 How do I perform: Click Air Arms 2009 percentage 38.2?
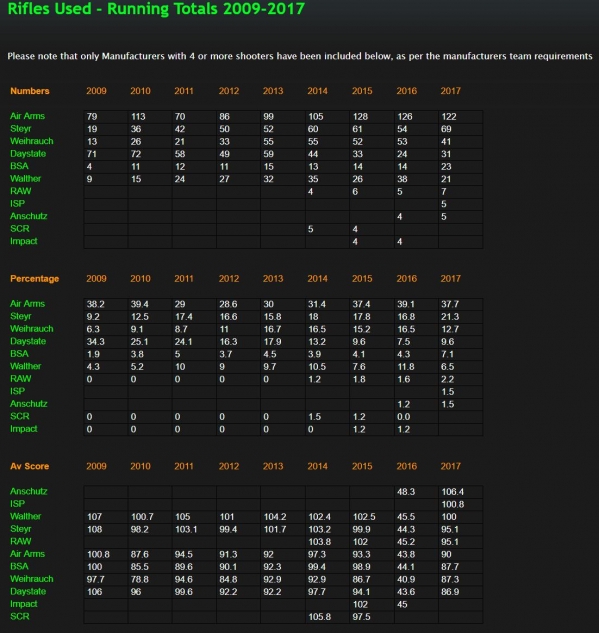coord(96,304)
